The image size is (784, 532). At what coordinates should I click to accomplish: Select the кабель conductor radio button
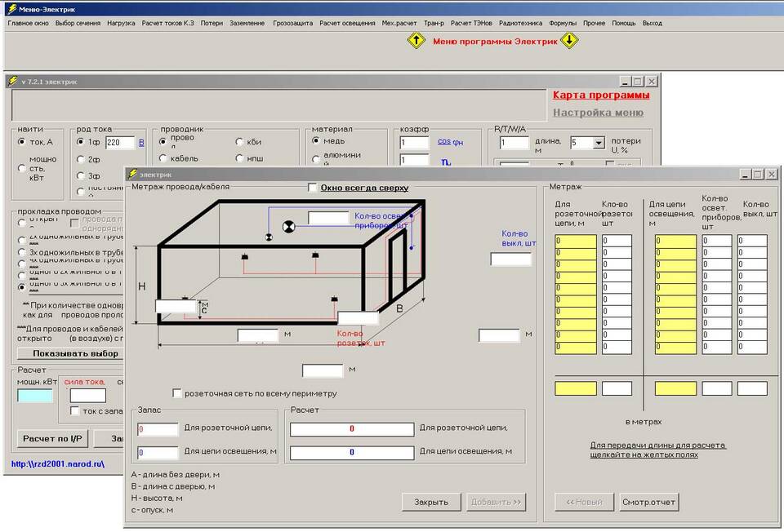[163, 158]
